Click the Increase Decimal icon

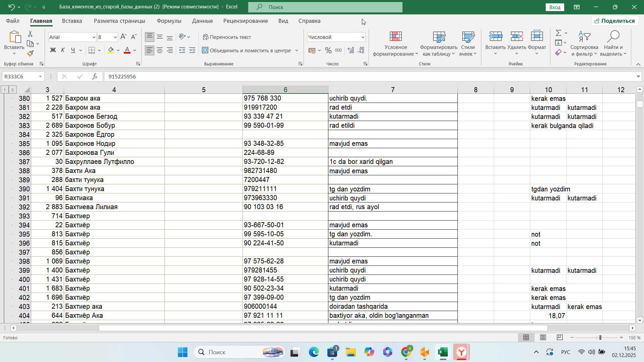(351, 50)
